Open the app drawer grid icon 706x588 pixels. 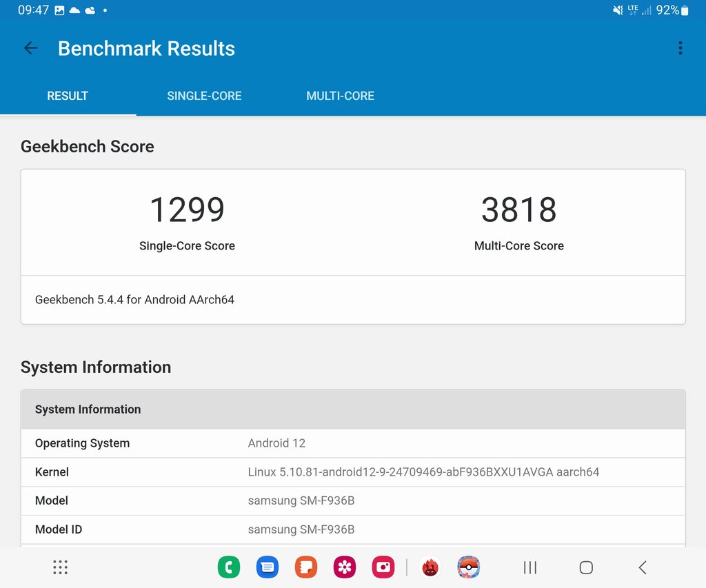[61, 567]
